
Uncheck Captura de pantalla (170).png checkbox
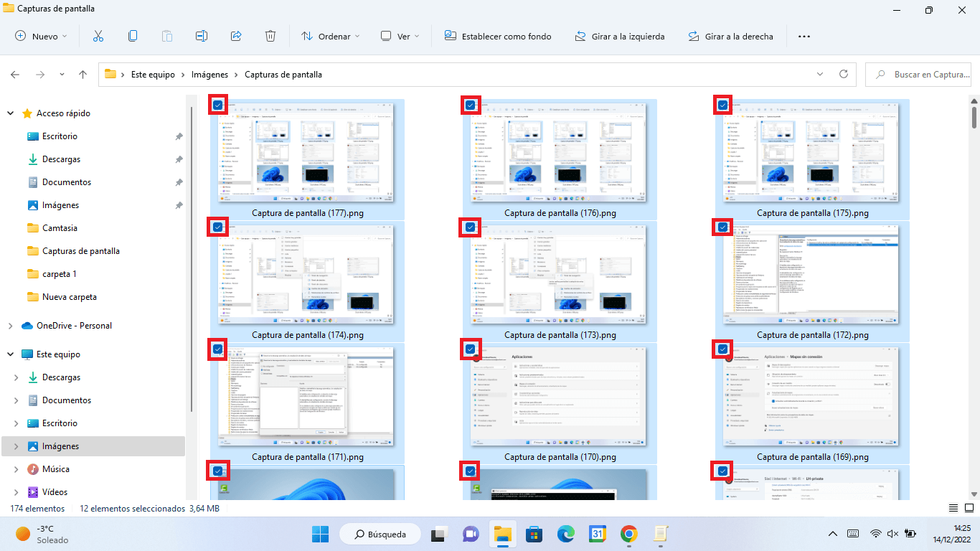[470, 349]
